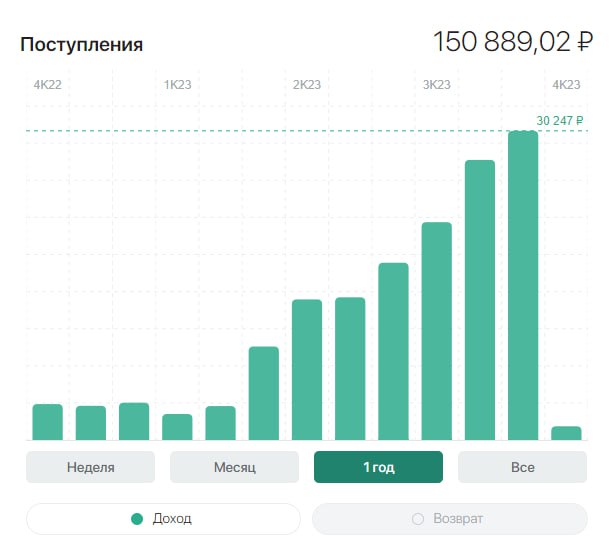Image resolution: width=613 pixels, height=555 pixels.
Task: Click the 2K23 quarter axis label
Action: [x=307, y=85]
